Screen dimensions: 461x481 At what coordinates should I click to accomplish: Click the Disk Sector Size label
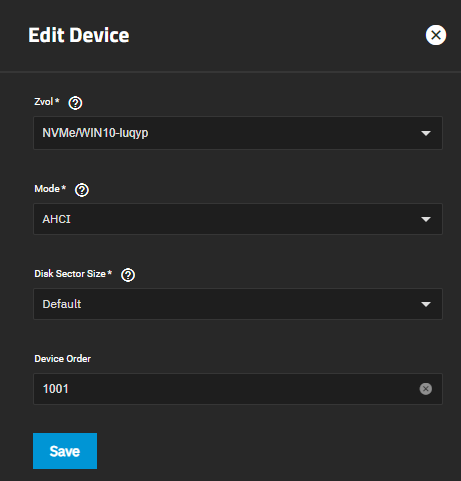70,274
